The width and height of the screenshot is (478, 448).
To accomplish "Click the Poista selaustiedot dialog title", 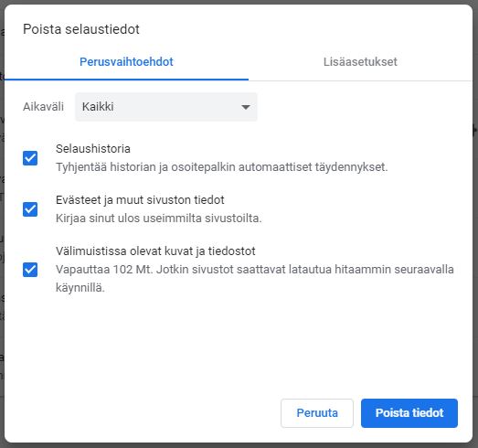I will coord(81,29).
